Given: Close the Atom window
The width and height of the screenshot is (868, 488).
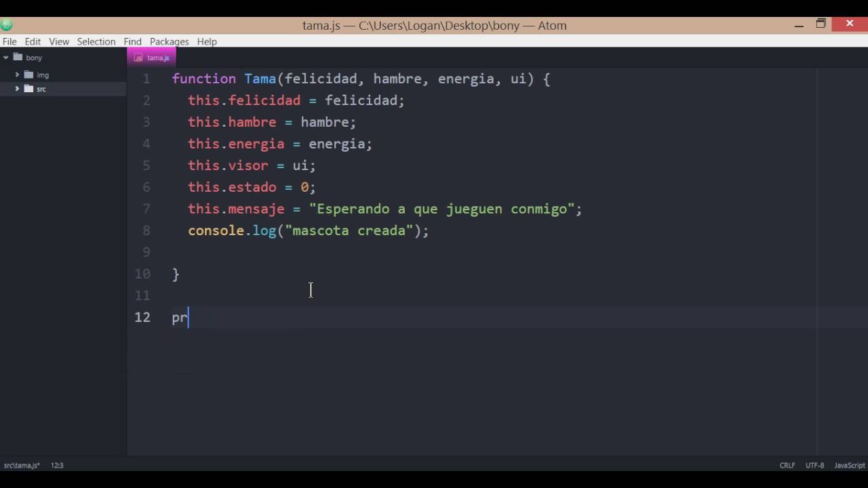Looking at the screenshot, I should [850, 24].
